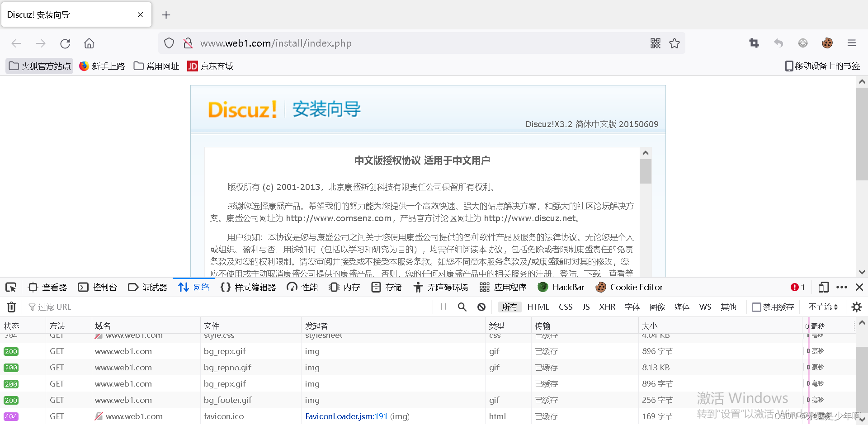Open the QR code icon in address bar
Viewport: 868px width, 425px height.
pyautogui.click(x=656, y=43)
